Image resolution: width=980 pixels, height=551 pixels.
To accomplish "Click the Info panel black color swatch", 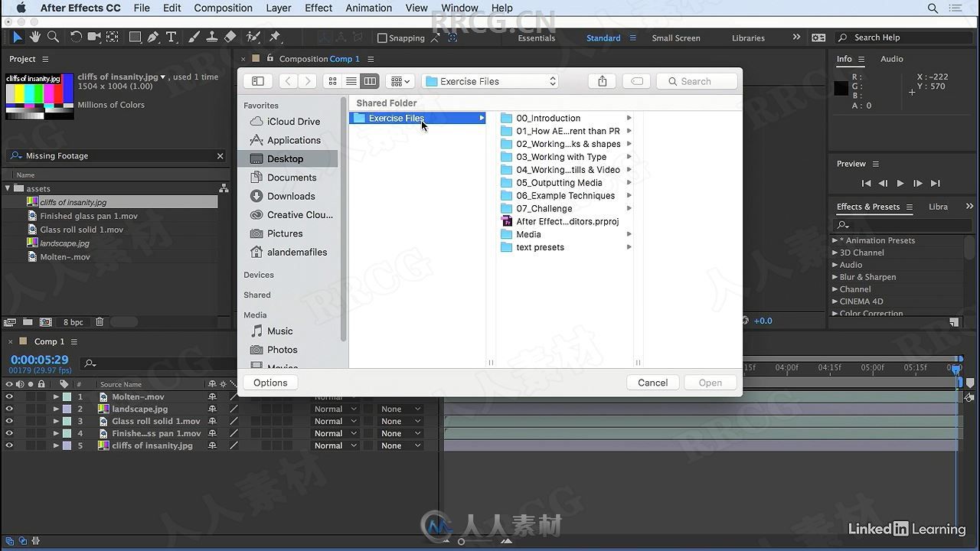I will point(841,88).
